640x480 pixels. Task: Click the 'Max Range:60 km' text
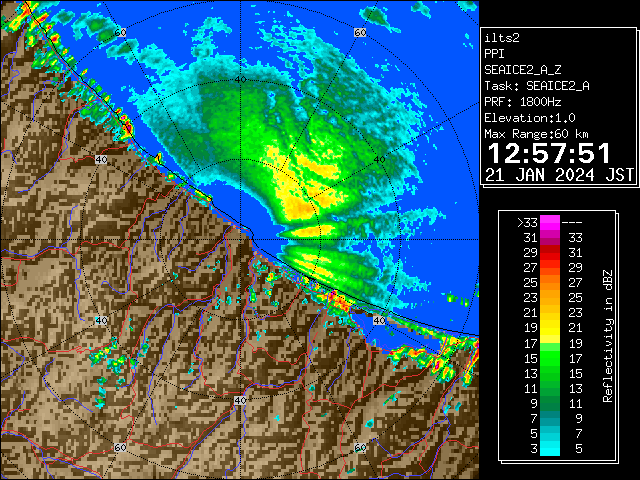536,134
